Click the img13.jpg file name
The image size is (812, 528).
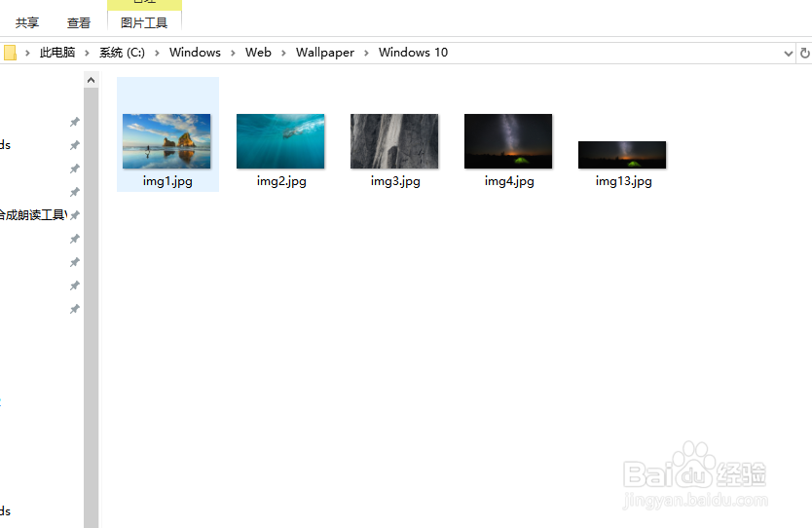tap(623, 181)
